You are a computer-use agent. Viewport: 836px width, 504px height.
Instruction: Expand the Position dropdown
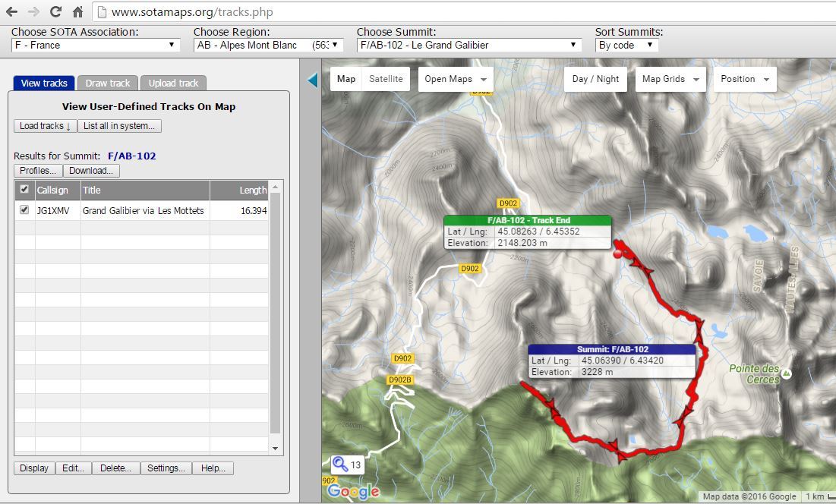tap(745, 79)
